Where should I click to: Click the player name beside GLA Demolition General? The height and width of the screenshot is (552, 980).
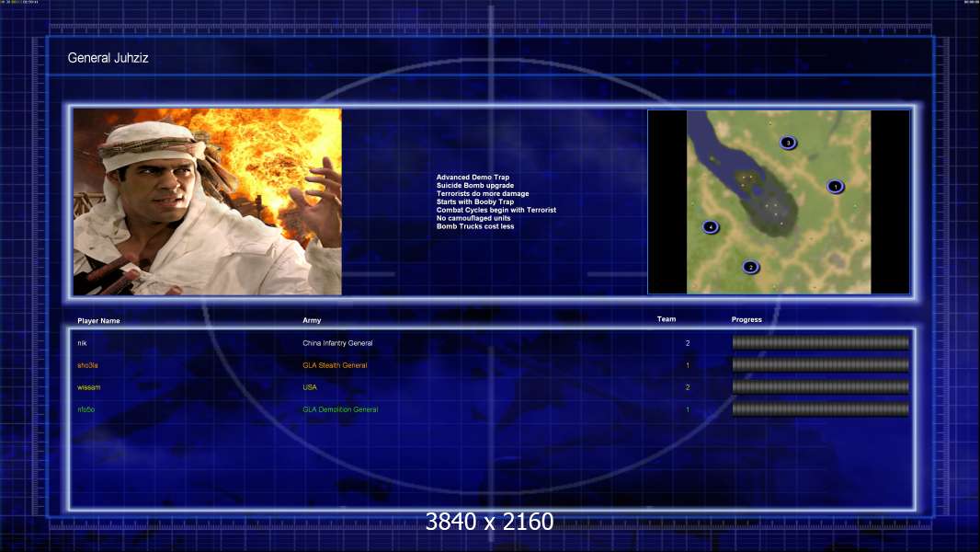[x=86, y=409]
